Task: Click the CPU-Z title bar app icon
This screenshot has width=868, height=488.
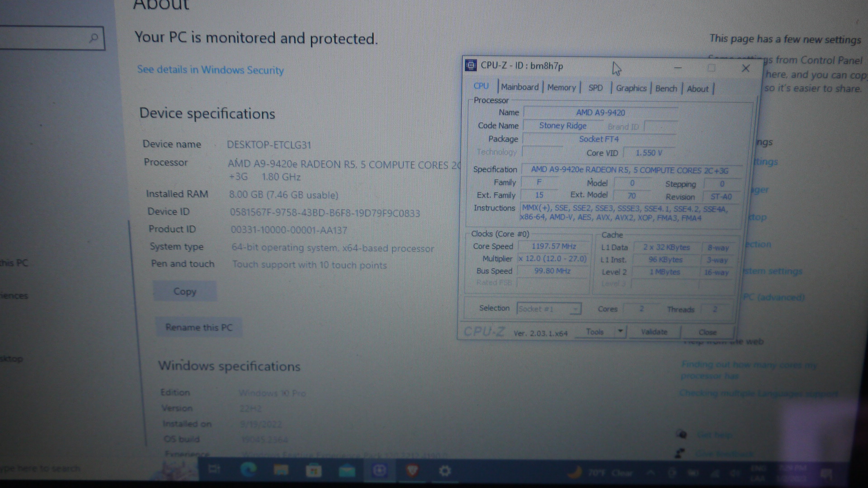Action: [x=471, y=66]
